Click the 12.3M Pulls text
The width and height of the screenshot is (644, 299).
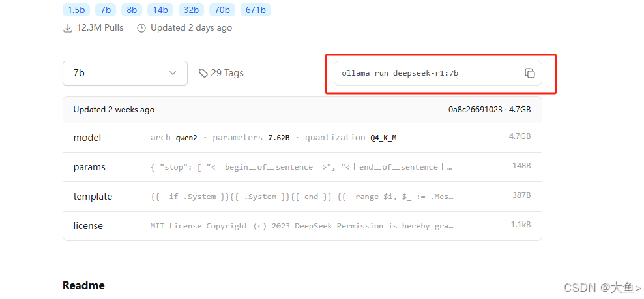100,28
